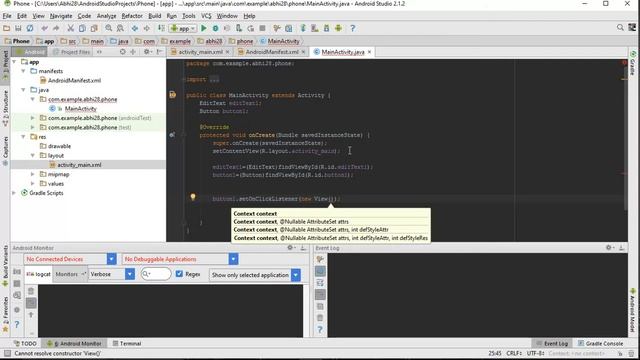Image resolution: width=640 pixels, height=360 pixels.
Task: Click the Stop square toolbar icon
Action: (262, 28)
